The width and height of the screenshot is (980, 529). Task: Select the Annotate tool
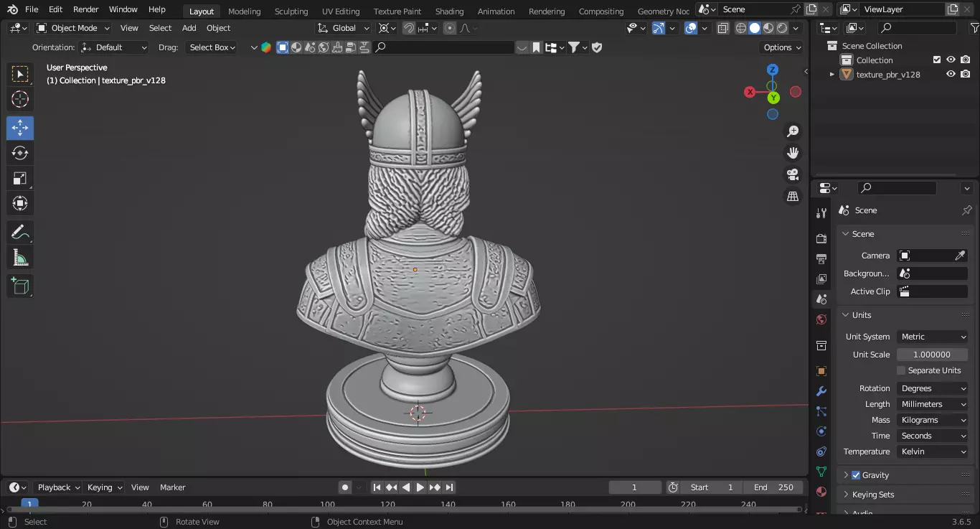pos(20,233)
